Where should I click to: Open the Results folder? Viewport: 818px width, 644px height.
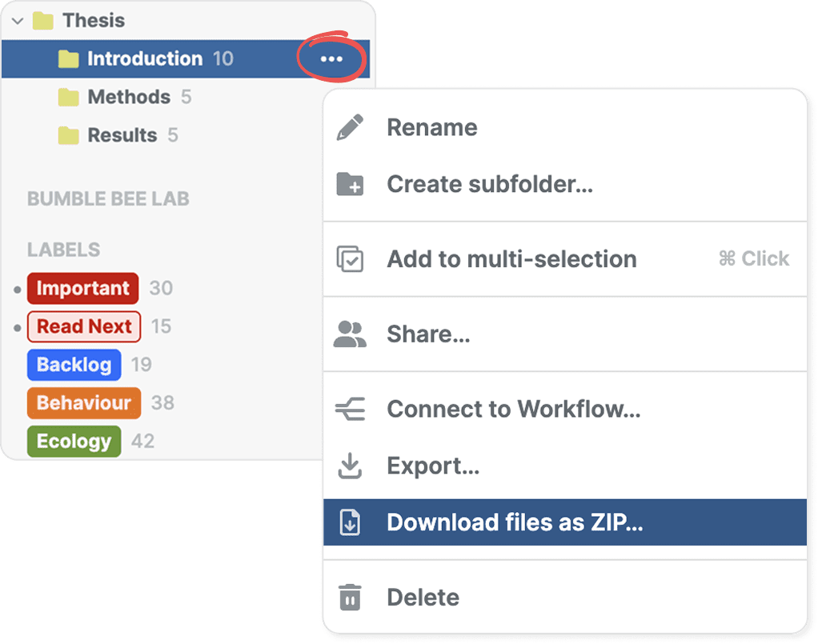[122, 135]
